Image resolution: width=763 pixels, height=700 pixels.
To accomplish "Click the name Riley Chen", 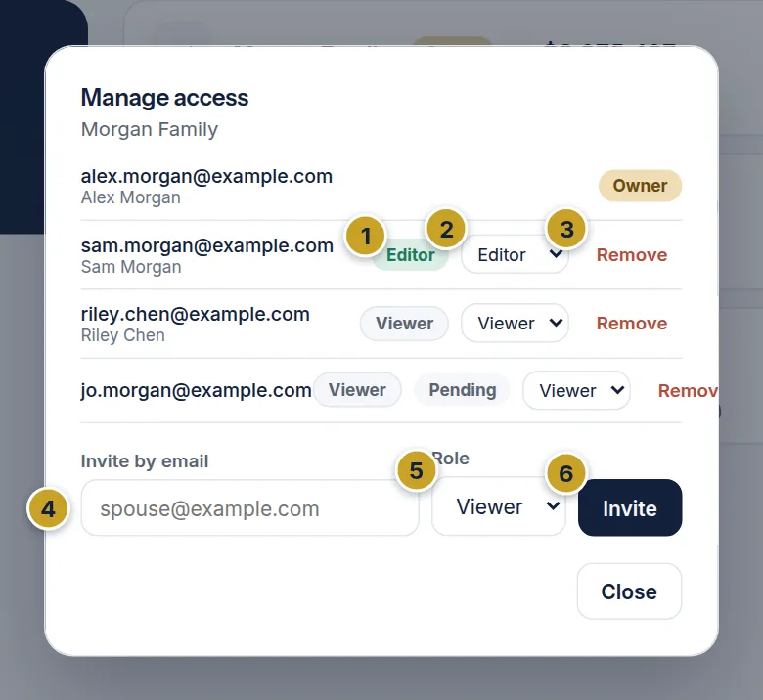I will (122, 335).
